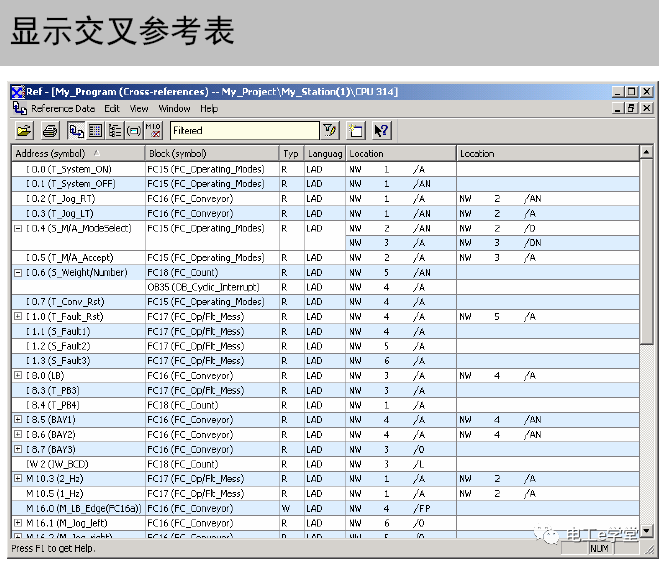Select the I 0.7 (T_Conv_Rst) address
This screenshot has width=659, height=563.
pos(65,302)
